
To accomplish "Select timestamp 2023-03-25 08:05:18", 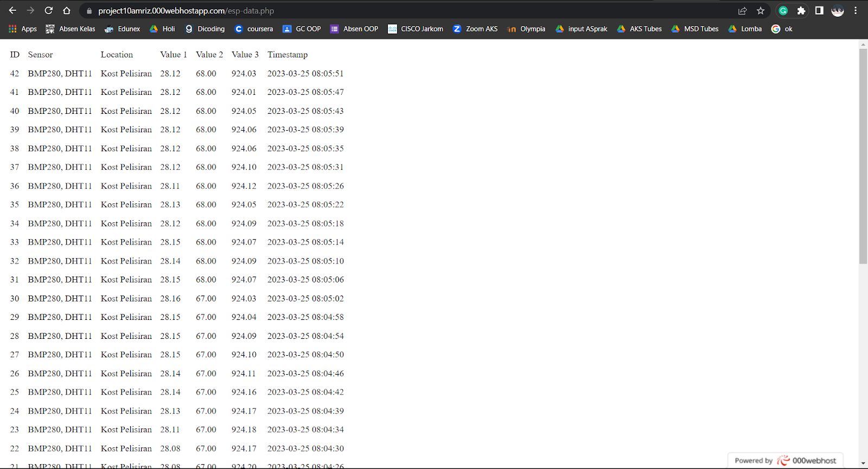I will tap(305, 223).
